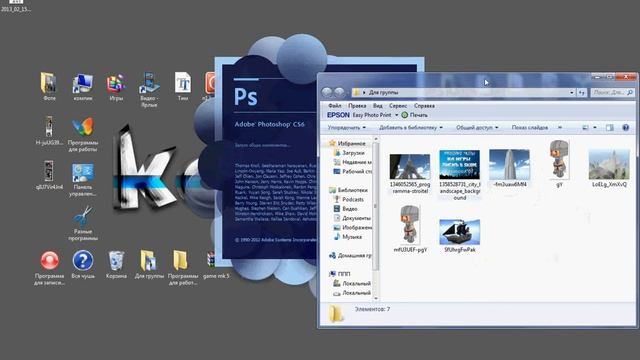Toggle the preview pane icon in Explorer
Image resolution: width=640 pixels, height=360 pixels.
609,128
